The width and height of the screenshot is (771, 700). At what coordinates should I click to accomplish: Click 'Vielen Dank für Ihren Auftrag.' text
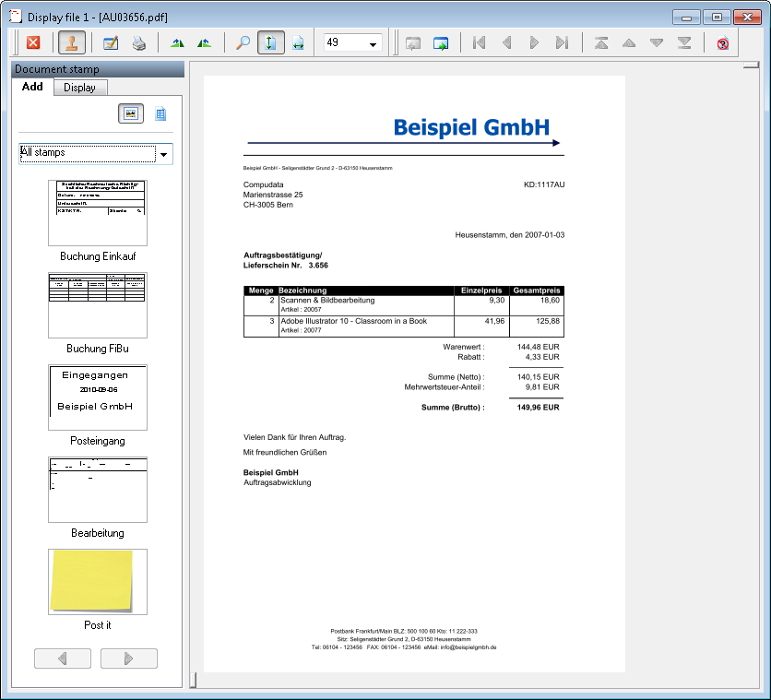(294, 437)
